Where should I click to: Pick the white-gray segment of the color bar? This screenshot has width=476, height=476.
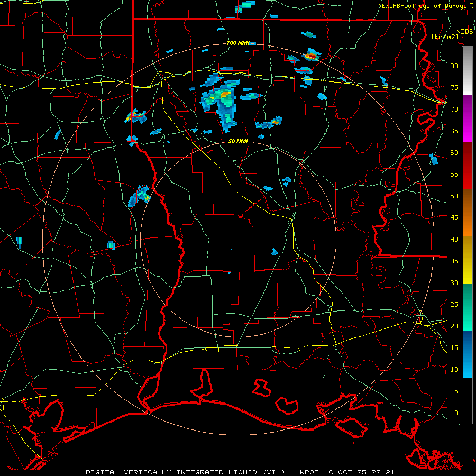coord(467,71)
